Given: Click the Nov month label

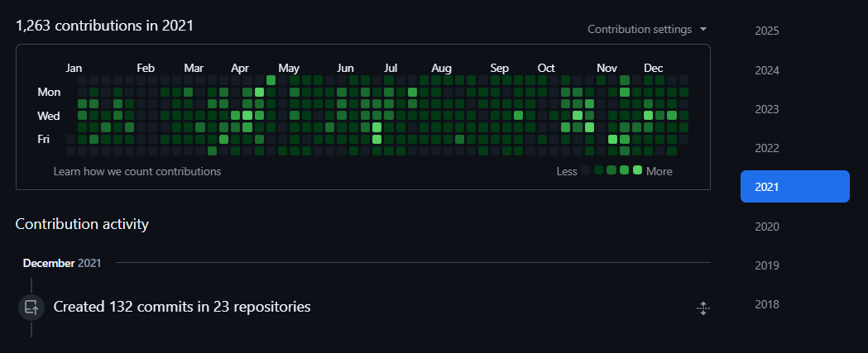Looking at the screenshot, I should point(607,68).
